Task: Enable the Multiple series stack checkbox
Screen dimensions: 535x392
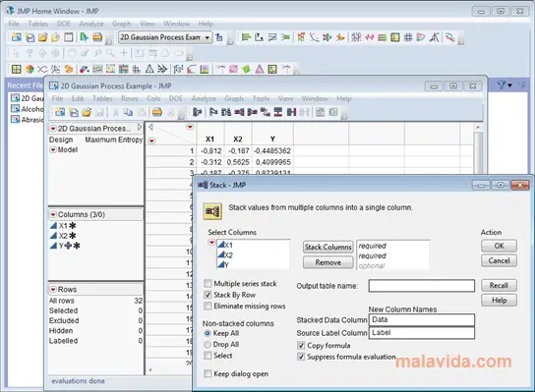Action: (208, 284)
